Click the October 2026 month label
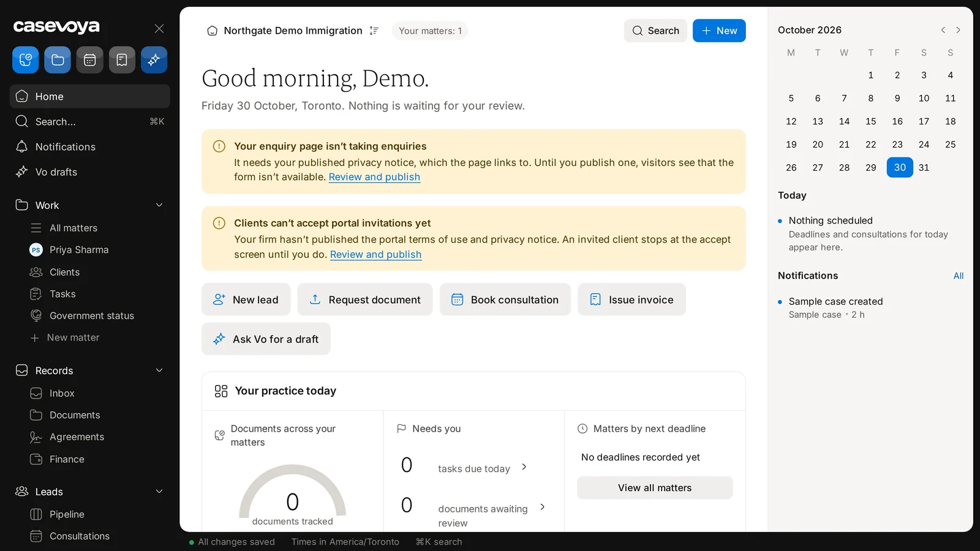This screenshot has width=980, height=551. 810,30
